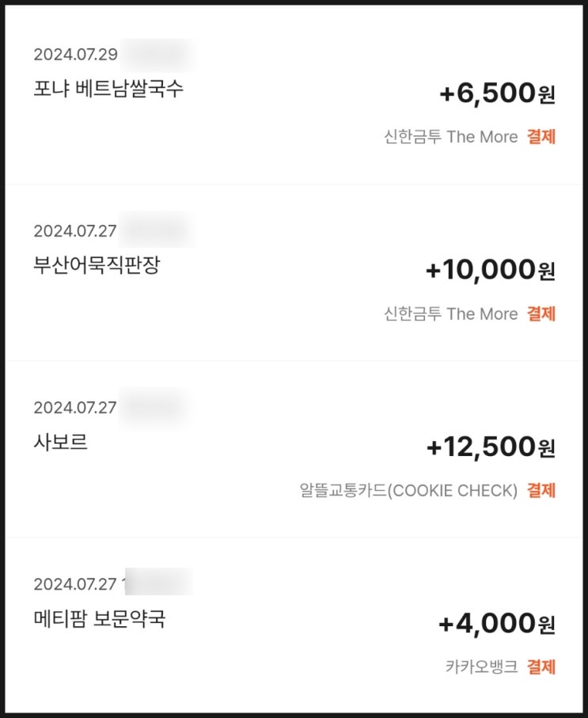Click 결제 label next to +6,500원
588x718 pixels.
tap(541, 137)
